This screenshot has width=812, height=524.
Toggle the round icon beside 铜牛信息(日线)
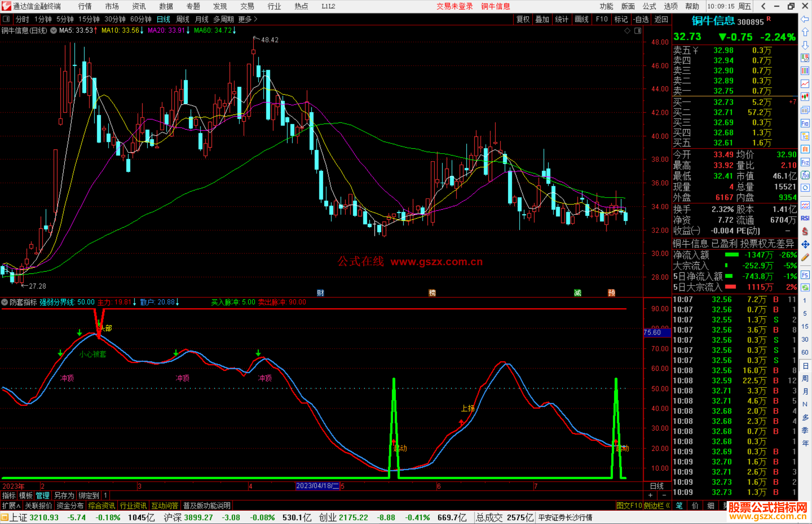pyautogui.click(x=54, y=30)
